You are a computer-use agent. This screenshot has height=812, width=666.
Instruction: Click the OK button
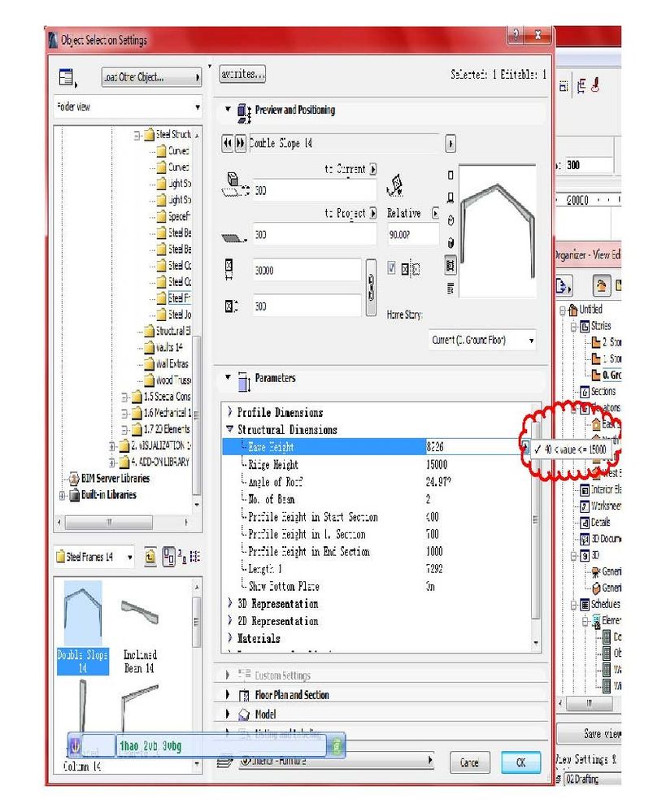pos(521,762)
